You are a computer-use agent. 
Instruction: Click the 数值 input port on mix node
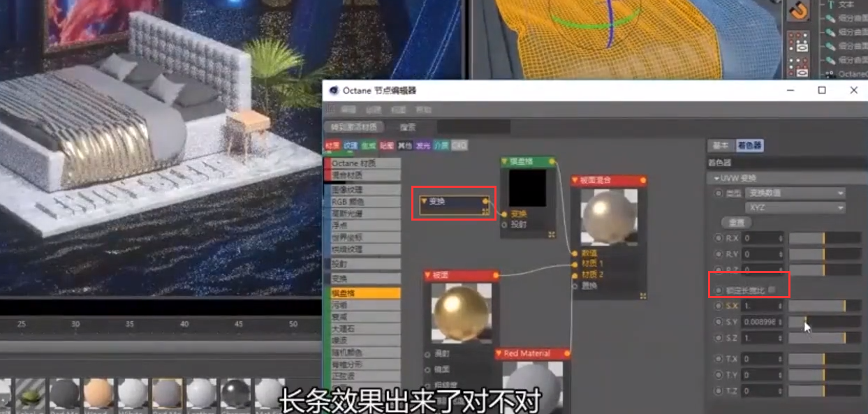575,253
